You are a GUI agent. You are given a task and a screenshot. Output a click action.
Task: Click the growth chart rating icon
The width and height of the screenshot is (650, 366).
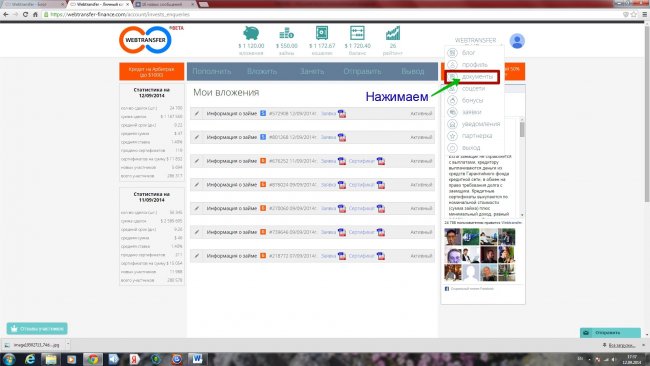(x=393, y=33)
